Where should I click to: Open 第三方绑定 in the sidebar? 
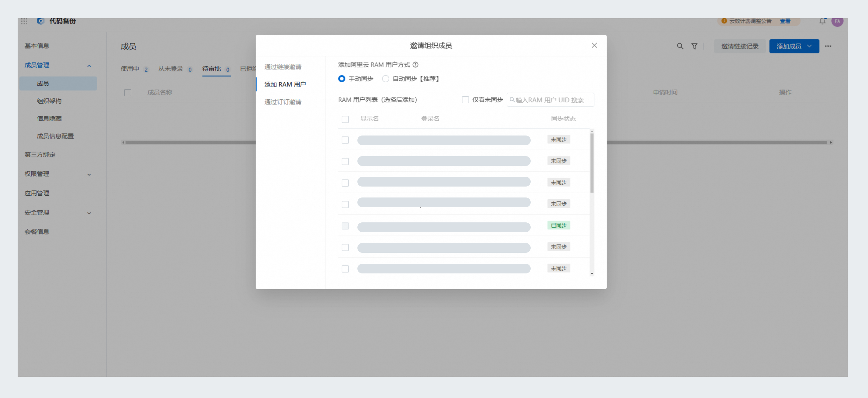40,155
